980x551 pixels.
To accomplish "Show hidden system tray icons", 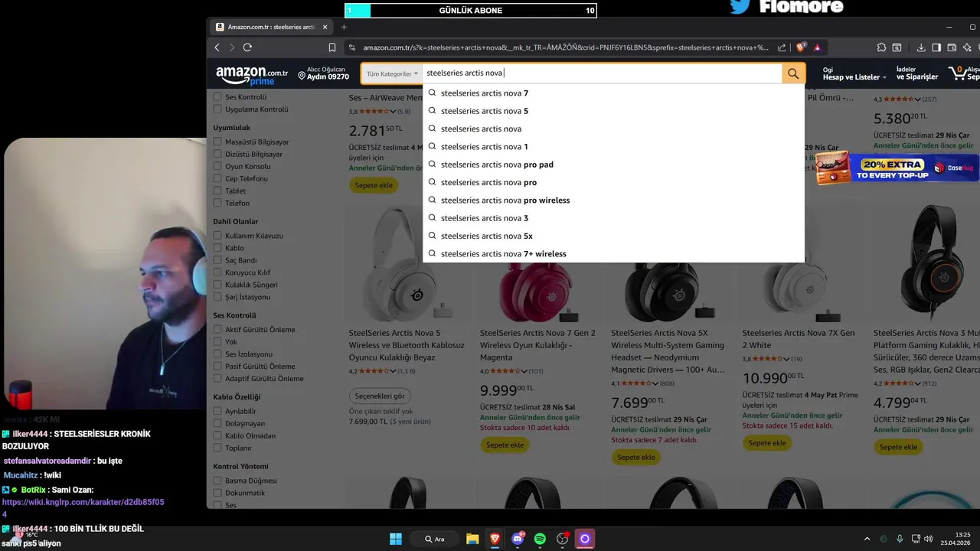I will pyautogui.click(x=867, y=539).
